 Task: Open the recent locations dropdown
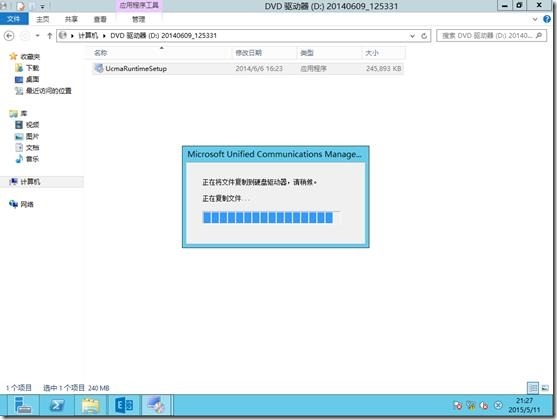click(x=38, y=36)
